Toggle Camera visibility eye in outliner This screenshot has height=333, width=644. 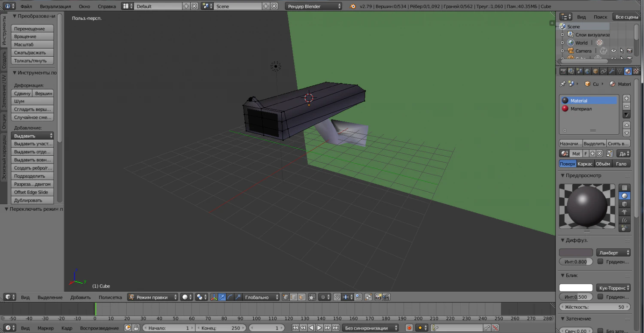pyautogui.click(x=613, y=51)
